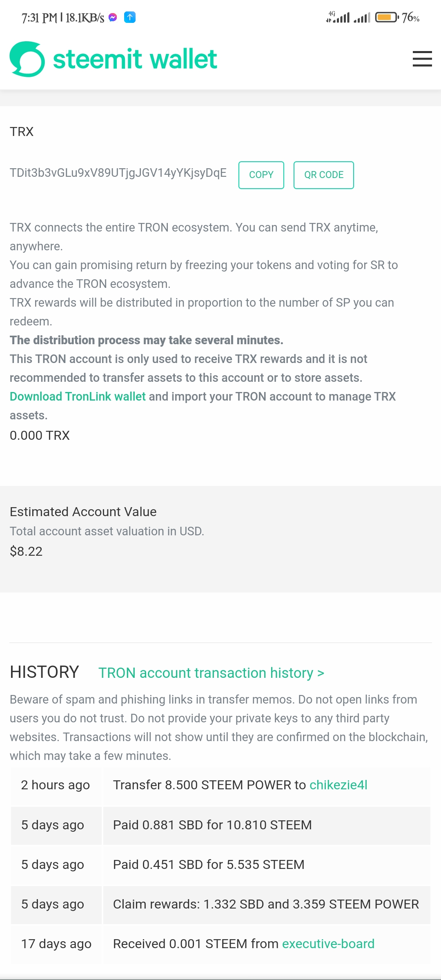Tap the battery status icon

386,17
